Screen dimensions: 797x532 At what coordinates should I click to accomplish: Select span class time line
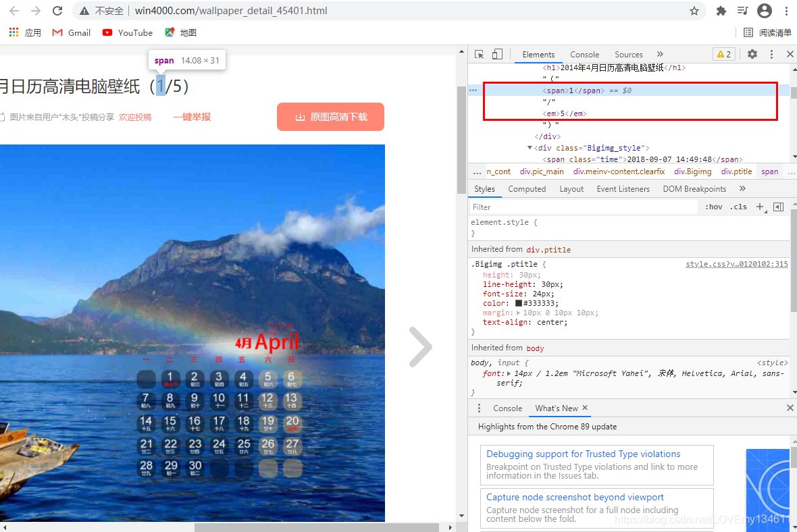click(x=642, y=159)
